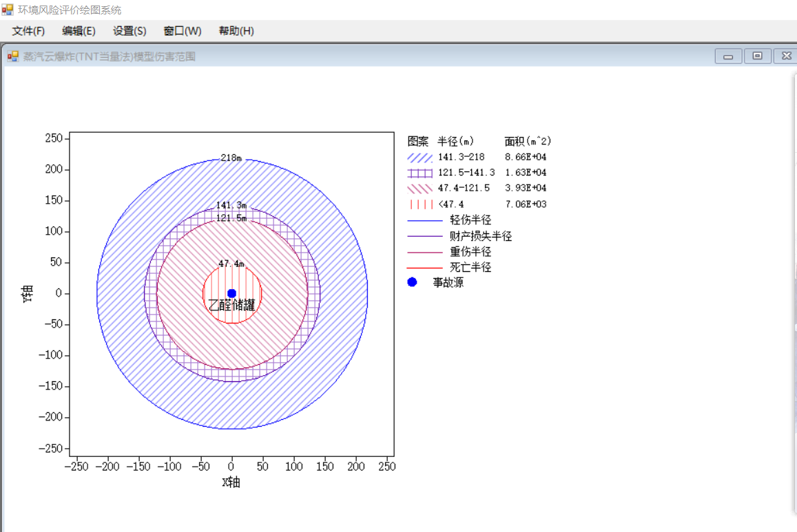797x532 pixels.
Task: Click the 财产损失半径 legend entry
Action: pos(481,236)
